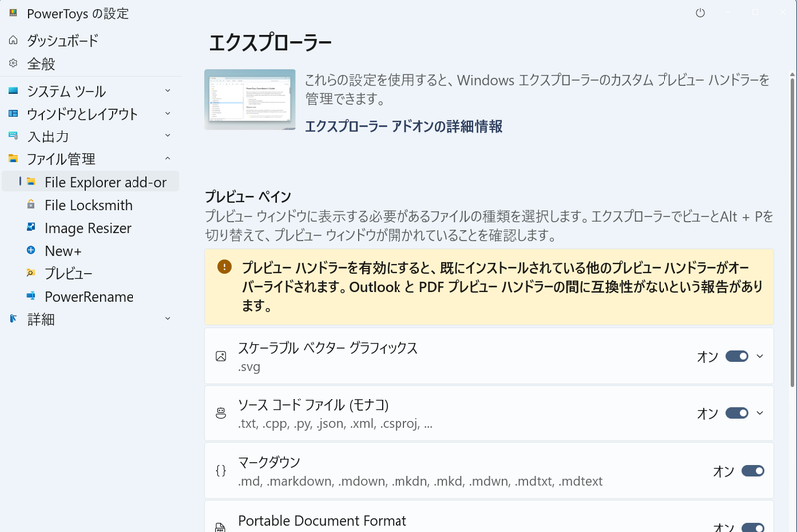Select プレビュー (Peek) in sidebar

(x=91, y=273)
